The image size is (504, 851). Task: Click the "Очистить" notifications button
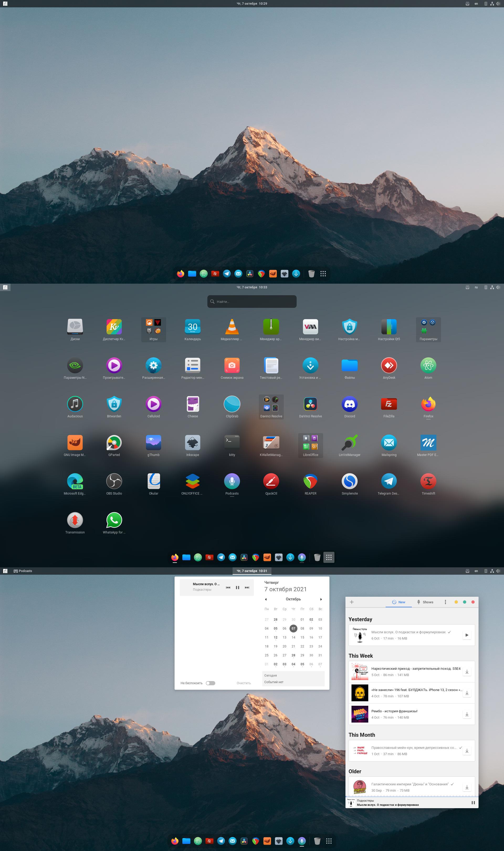pos(244,683)
